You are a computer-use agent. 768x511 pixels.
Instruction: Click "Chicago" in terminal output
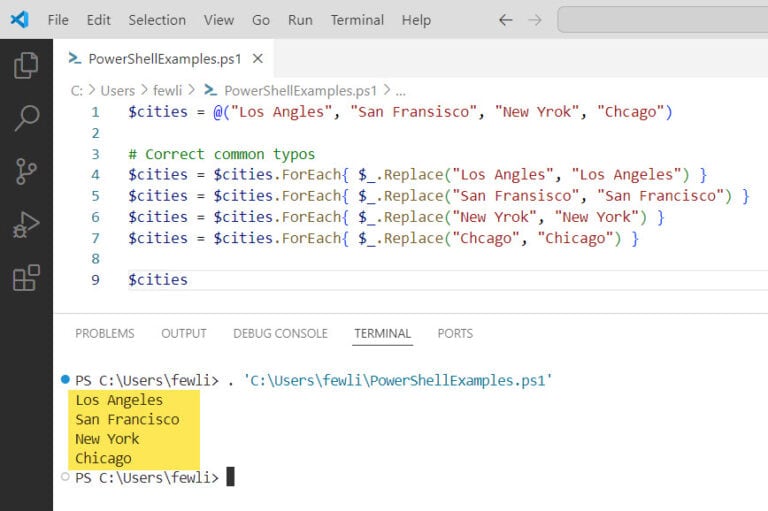(x=103, y=459)
